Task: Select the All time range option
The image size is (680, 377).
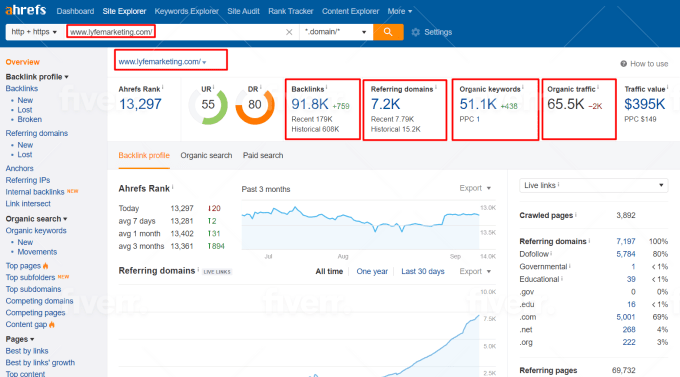Action: point(329,272)
